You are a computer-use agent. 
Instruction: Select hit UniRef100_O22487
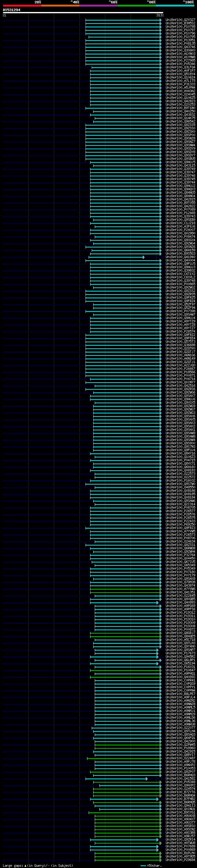pyautogui.click(x=180, y=758)
